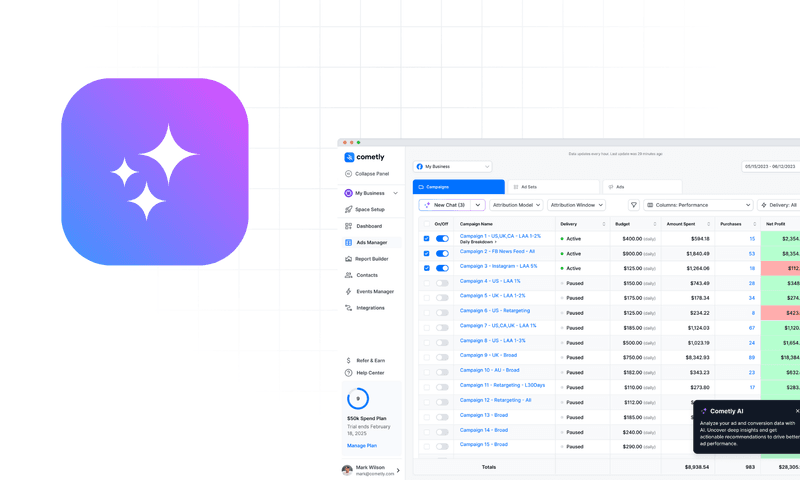This screenshot has width=800, height=480.
Task: Click the large purple sparkle app icon
Action: 155,172
